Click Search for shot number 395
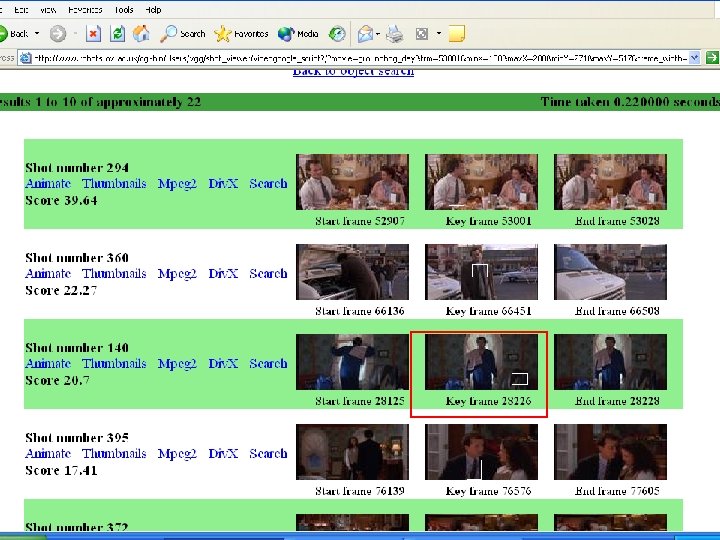Viewport: 720px width, 540px height. [x=268, y=454]
